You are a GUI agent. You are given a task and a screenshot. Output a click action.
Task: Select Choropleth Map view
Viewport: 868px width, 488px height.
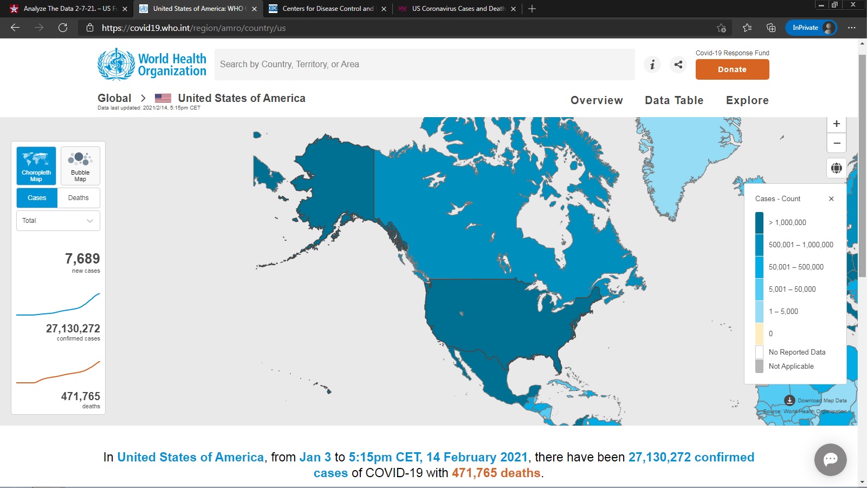[x=36, y=166]
